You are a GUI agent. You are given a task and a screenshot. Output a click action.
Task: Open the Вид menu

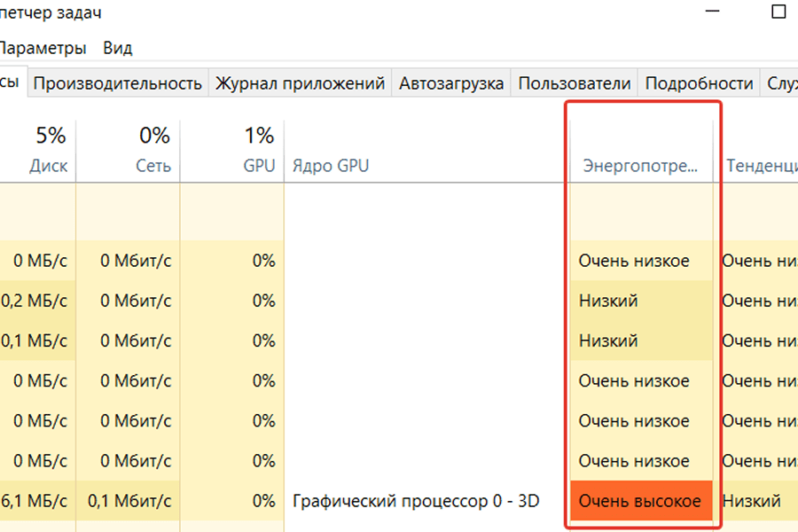point(117,48)
